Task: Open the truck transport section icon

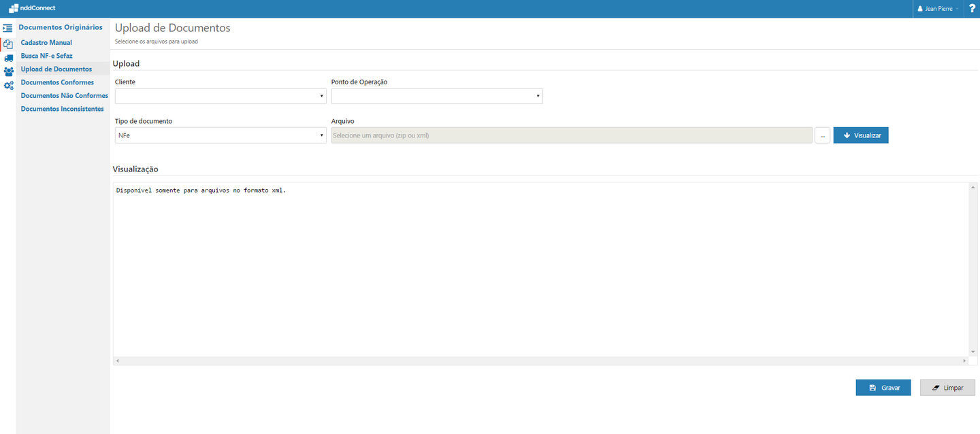Action: click(x=8, y=58)
